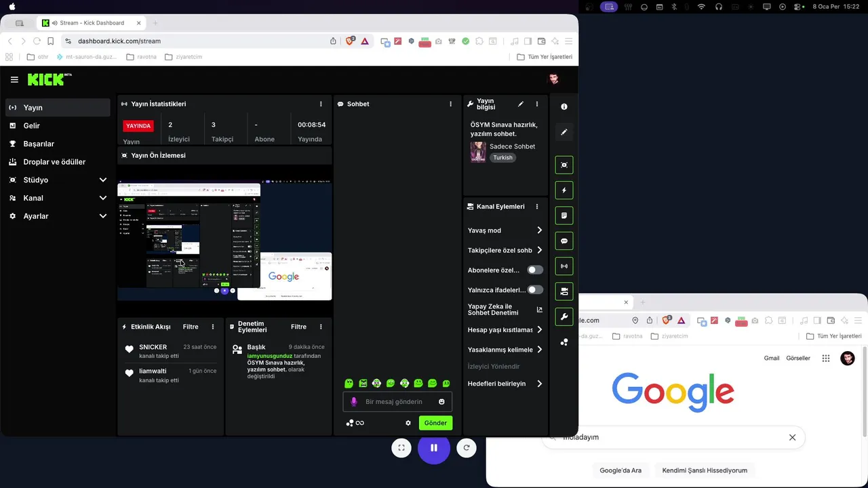868x488 pixels.
Task: Open Hesap yaşı kısıtlaması chevron
Action: click(x=540, y=330)
